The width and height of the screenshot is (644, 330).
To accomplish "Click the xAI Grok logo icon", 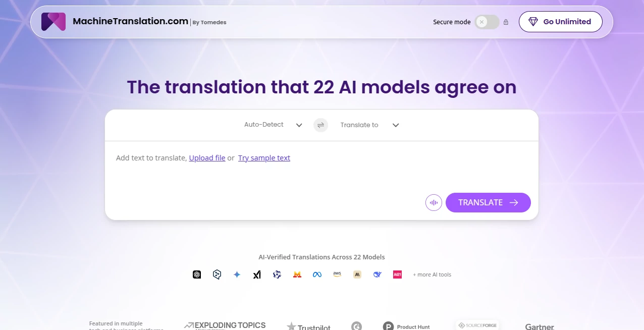I will point(257,274).
